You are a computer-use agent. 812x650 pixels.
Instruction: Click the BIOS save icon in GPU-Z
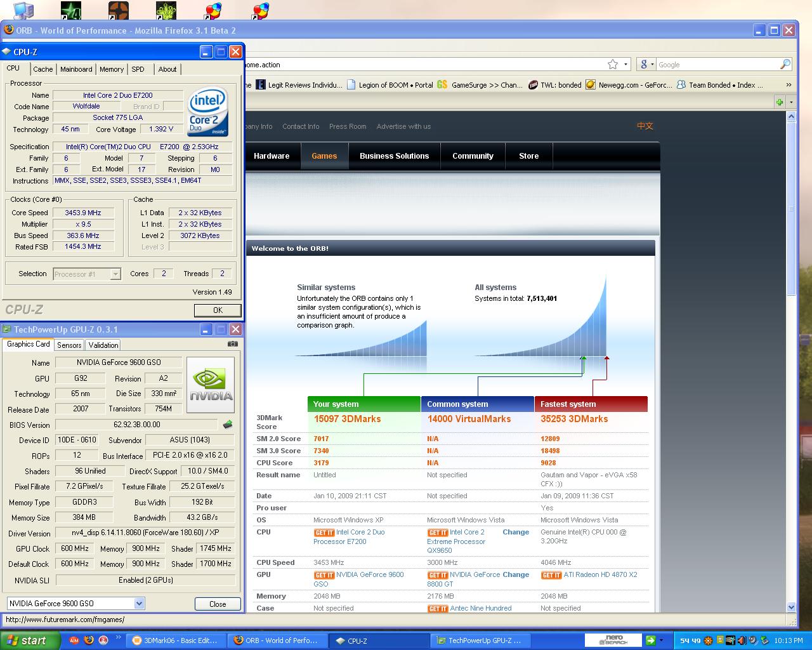[x=228, y=424]
